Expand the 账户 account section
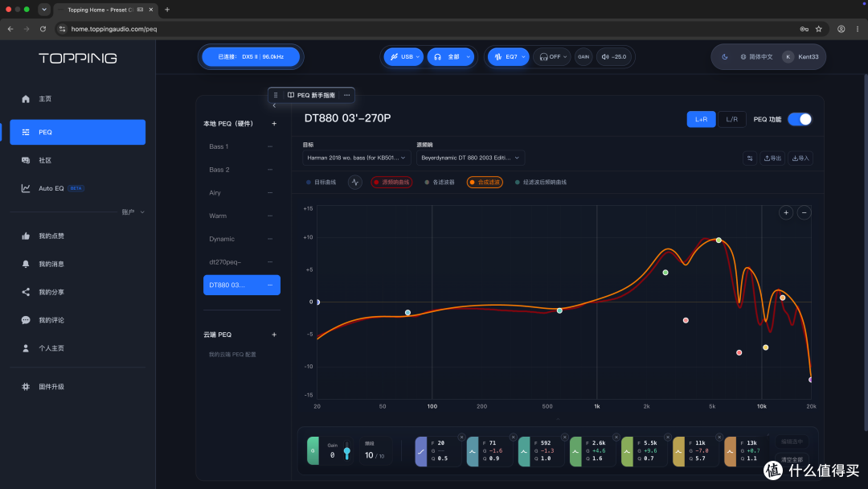 click(133, 212)
